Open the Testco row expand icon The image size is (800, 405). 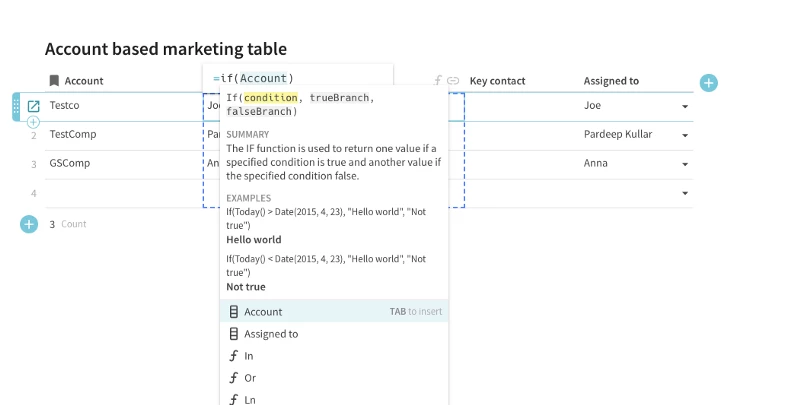click(33, 106)
